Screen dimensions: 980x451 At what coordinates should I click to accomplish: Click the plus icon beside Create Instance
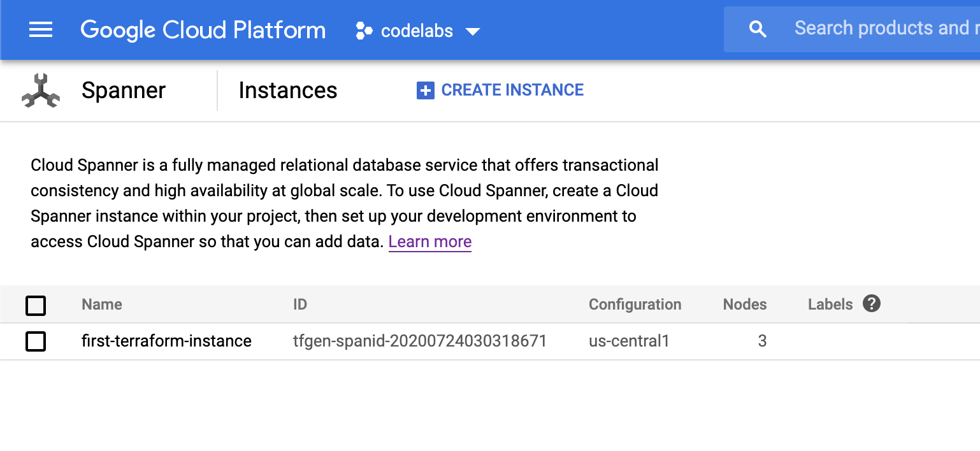coord(425,90)
